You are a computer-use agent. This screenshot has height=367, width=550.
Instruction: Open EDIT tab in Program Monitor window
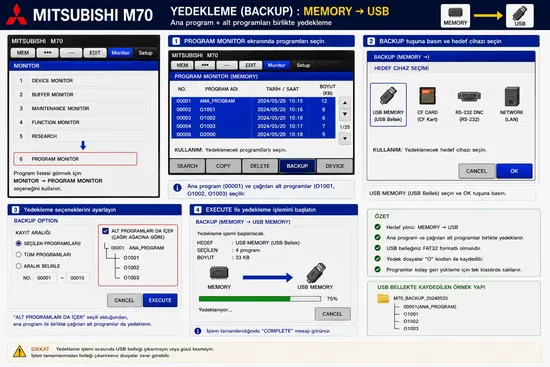(250, 65)
